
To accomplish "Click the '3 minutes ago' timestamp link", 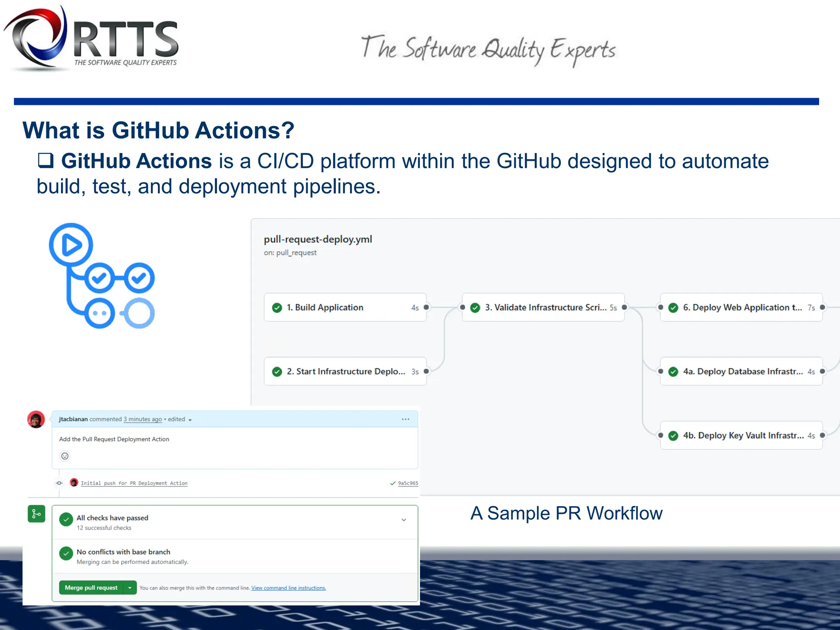I will (x=143, y=419).
